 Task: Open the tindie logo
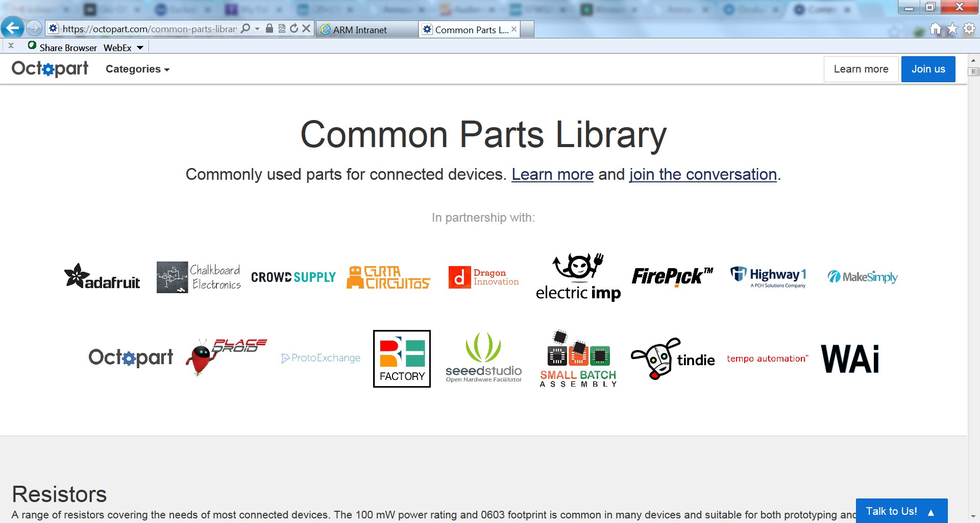pos(673,359)
